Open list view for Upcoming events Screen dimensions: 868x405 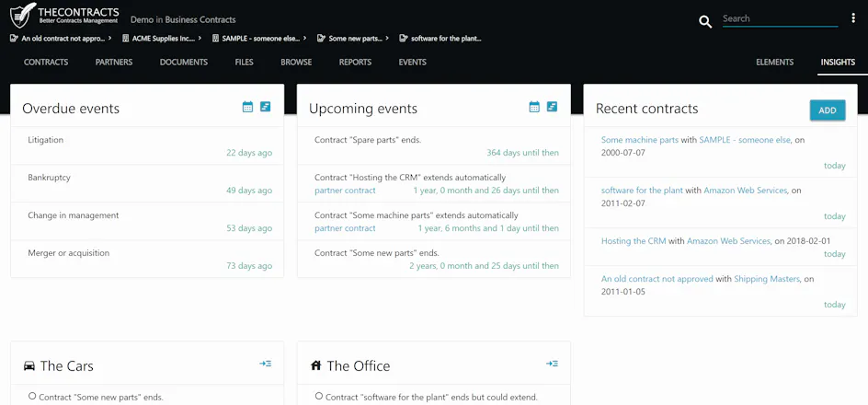[x=552, y=107]
